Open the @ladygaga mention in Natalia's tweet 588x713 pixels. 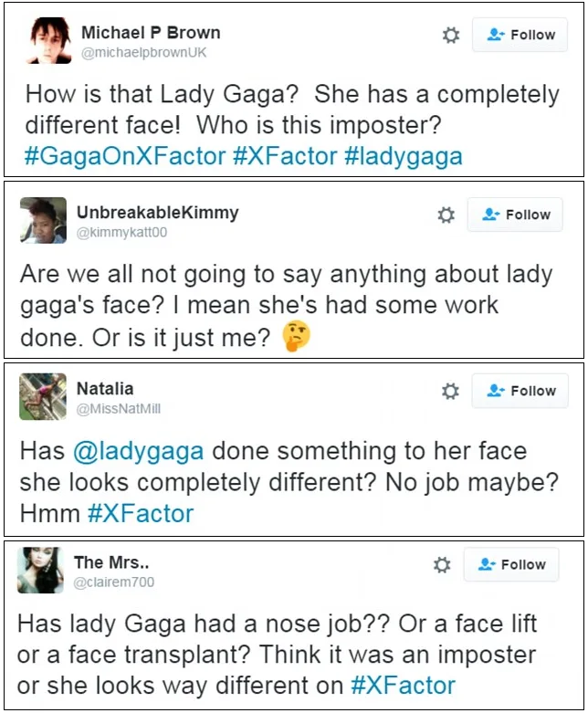coord(138,452)
